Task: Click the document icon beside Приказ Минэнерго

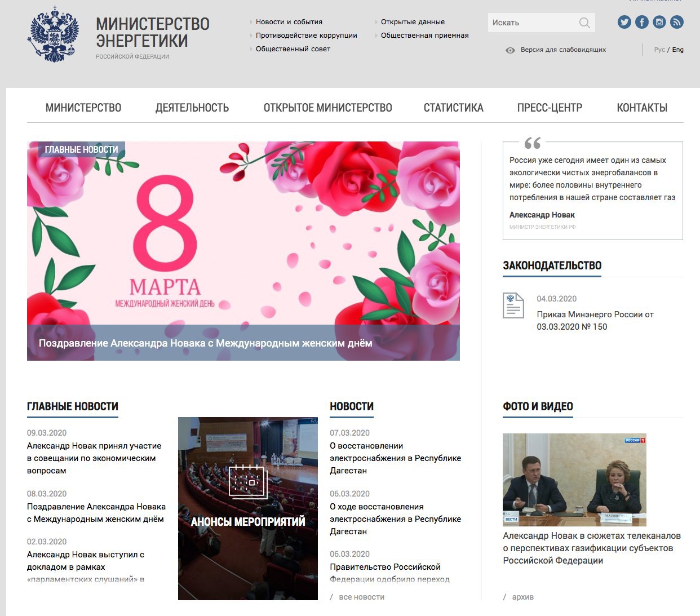Action: coord(513,305)
